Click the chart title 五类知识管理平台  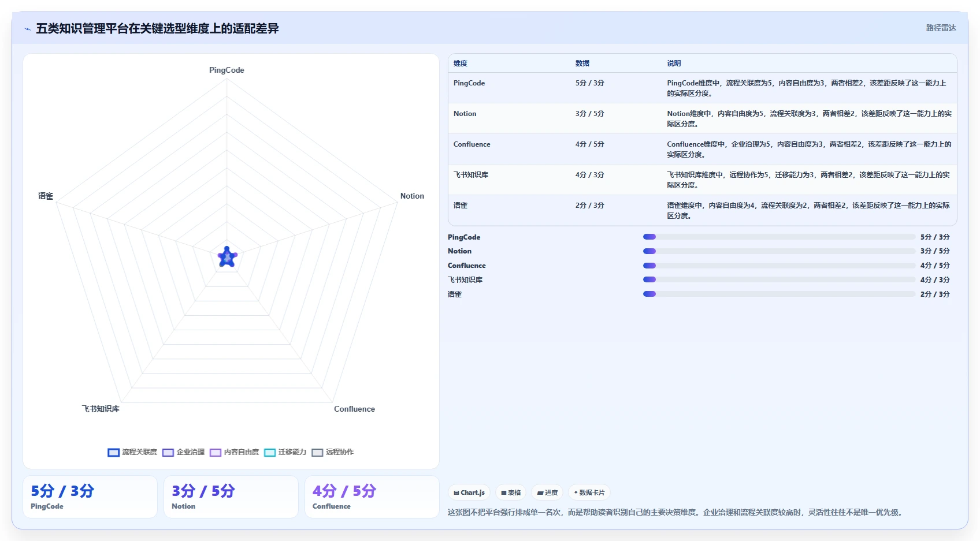[157, 28]
